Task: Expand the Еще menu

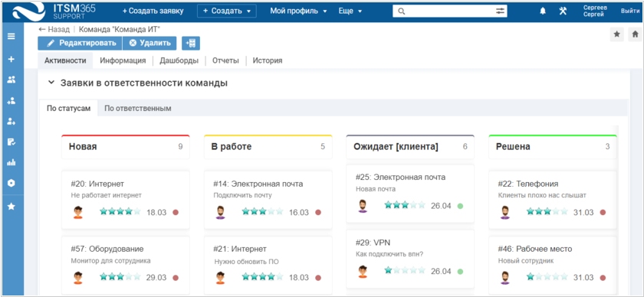Action: [350, 11]
